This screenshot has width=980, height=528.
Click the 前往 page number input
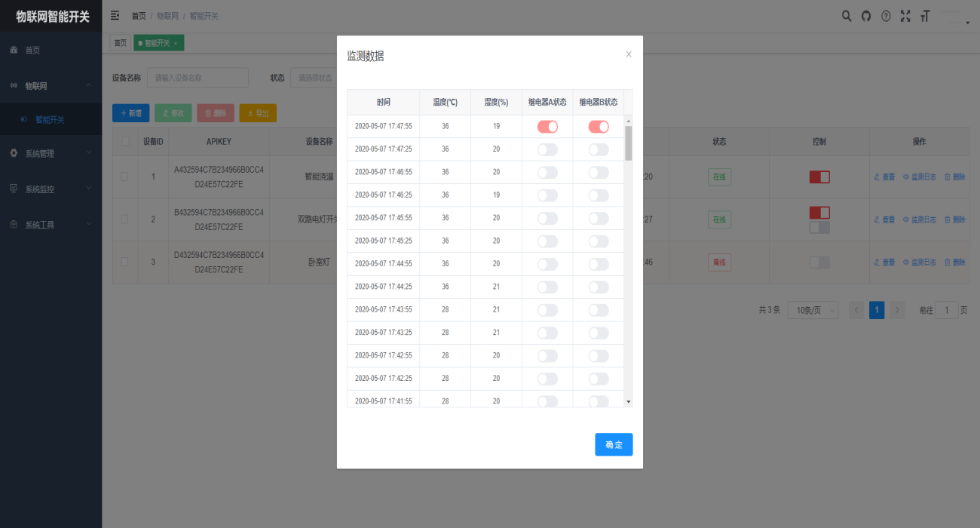tap(947, 310)
